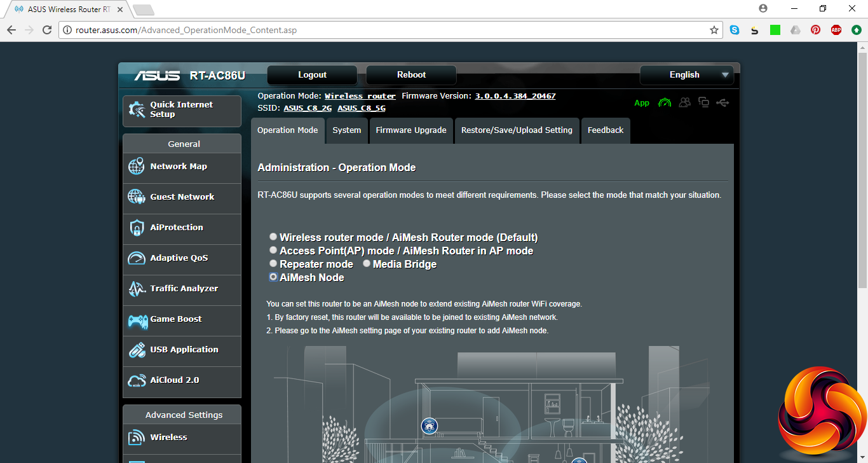
Task: Click the green internet status icon
Action: (665, 102)
